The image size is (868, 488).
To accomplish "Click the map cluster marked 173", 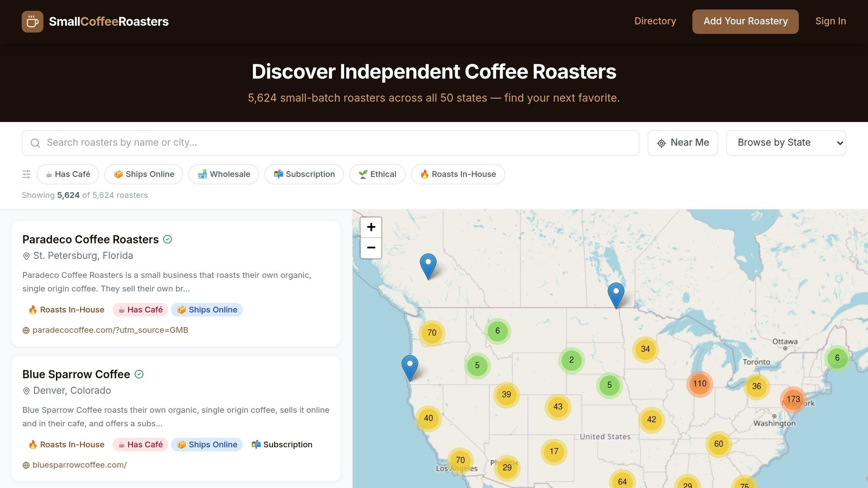I will pyautogui.click(x=793, y=399).
